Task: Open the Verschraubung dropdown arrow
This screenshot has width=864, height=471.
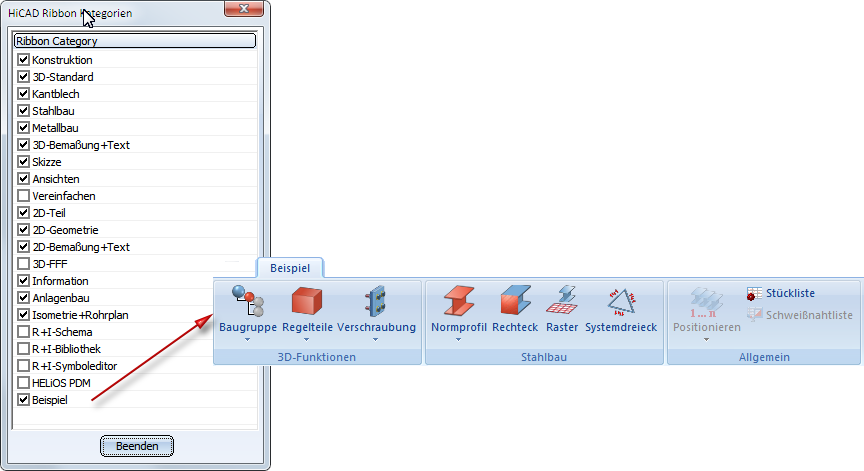Action: (376, 339)
